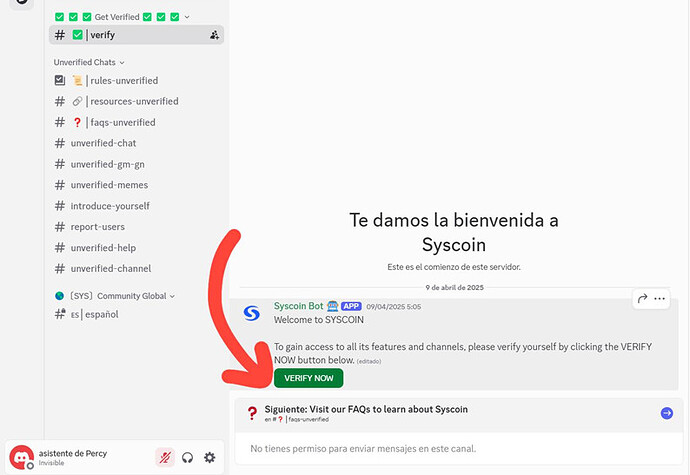Click the asistente de Percy user avatar
This screenshot has height=475, width=690.
pyautogui.click(x=22, y=457)
